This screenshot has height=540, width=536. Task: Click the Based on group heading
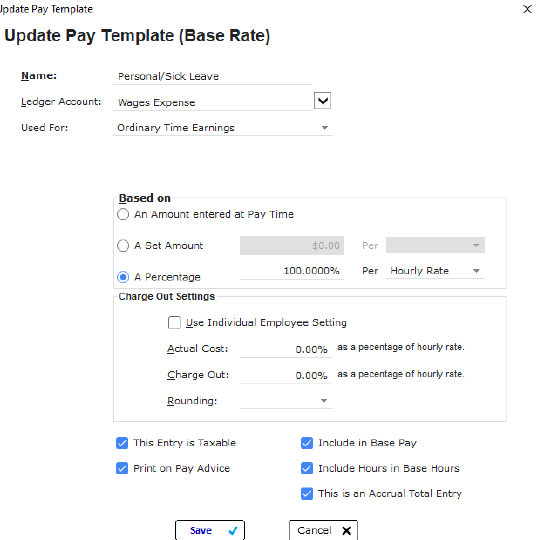coord(144,198)
